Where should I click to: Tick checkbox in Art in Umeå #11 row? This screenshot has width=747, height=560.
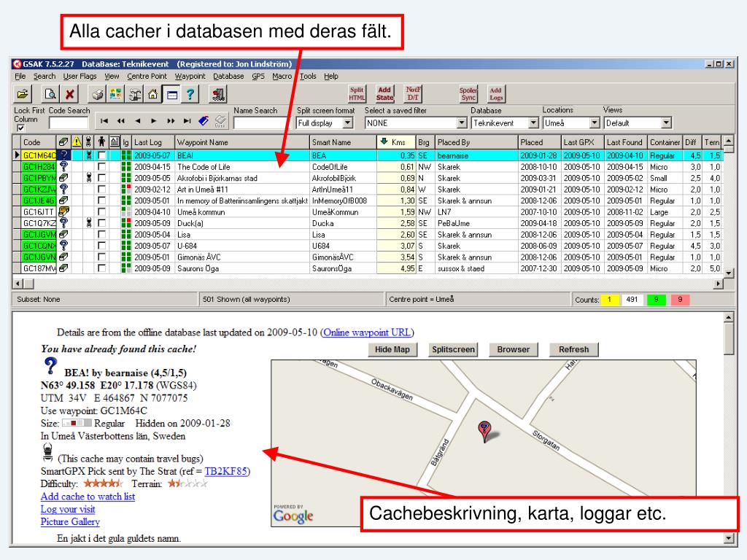click(101, 189)
